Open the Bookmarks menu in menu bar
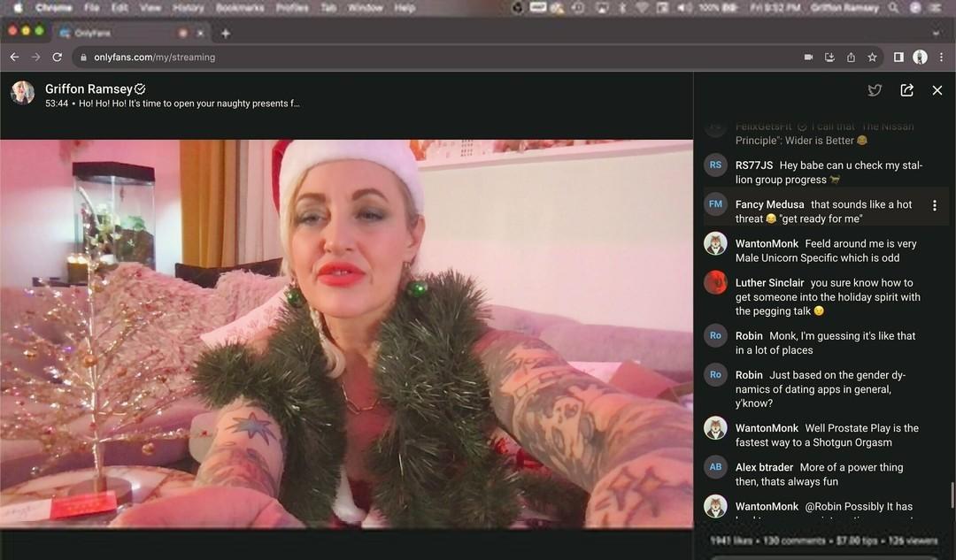The image size is (956, 560). click(239, 8)
